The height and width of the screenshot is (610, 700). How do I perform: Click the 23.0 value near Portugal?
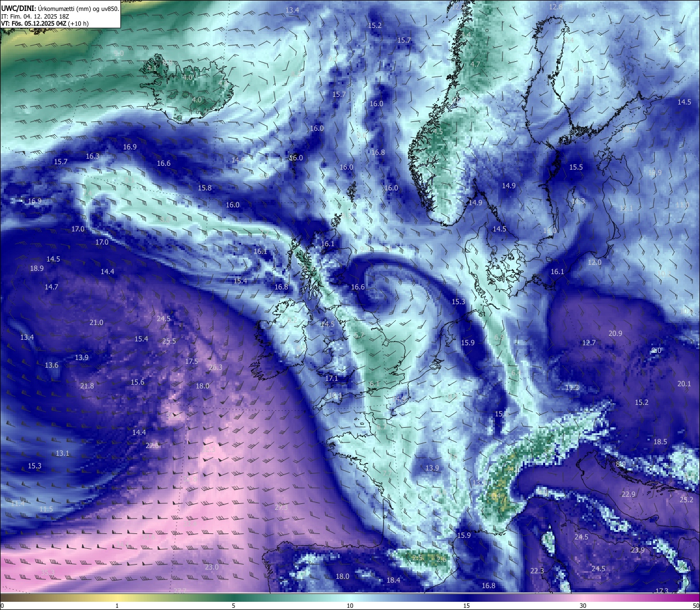(212, 567)
